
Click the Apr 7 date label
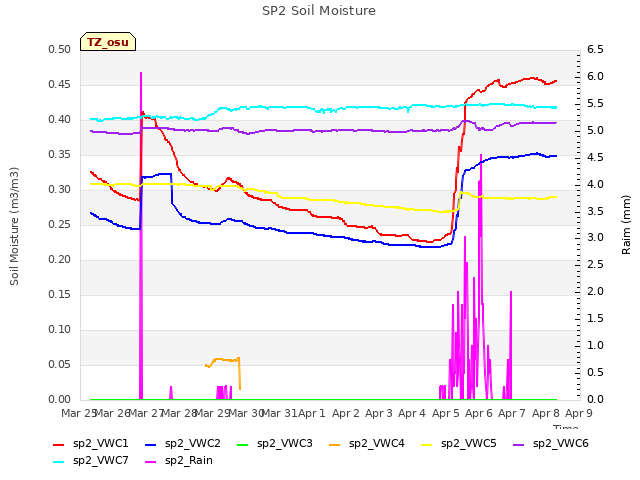(x=512, y=413)
